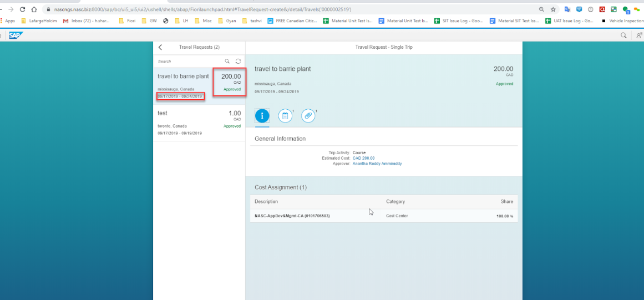The height and width of the screenshot is (300, 644).
Task: Open Estimated Cost CAD 200.00 link
Action: (x=363, y=158)
